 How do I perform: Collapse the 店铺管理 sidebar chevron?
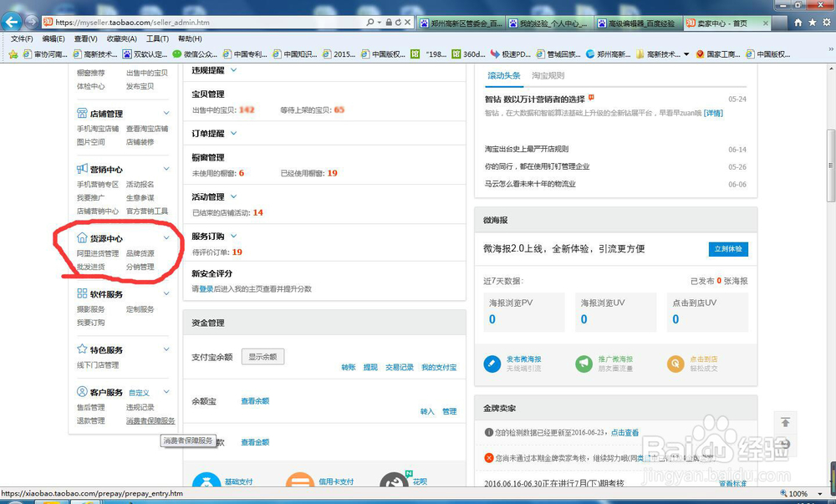[166, 113]
